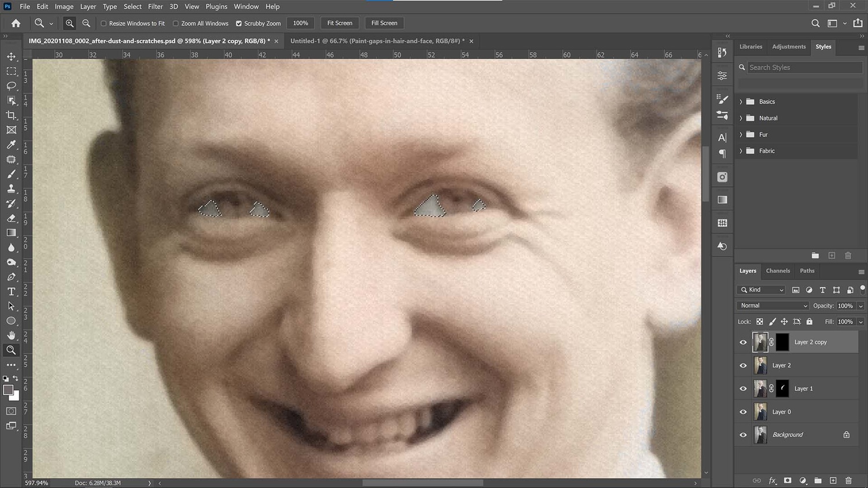Viewport: 868px width, 488px height.
Task: Click the foreground color swatch
Action: pyautogui.click(x=8, y=391)
